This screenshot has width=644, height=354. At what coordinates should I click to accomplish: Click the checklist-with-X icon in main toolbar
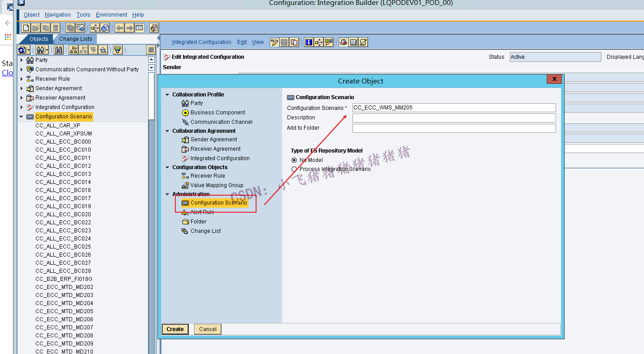[80, 28]
